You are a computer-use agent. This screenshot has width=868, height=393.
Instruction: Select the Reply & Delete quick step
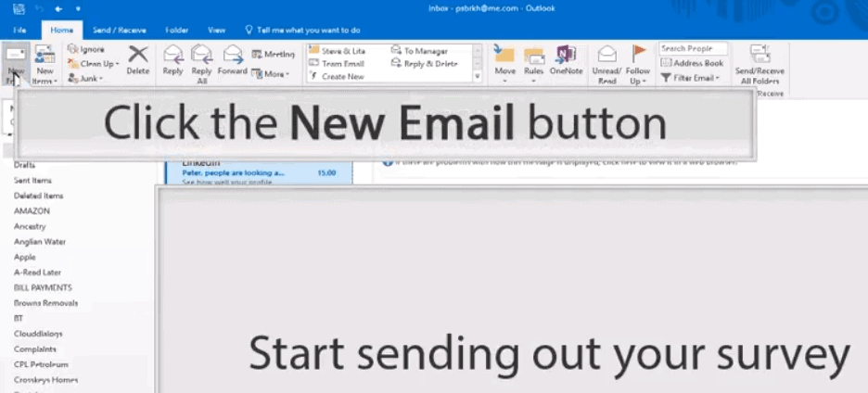tap(425, 64)
